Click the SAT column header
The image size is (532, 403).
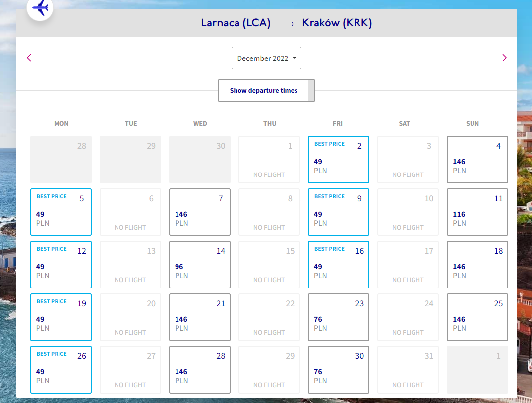pos(405,124)
